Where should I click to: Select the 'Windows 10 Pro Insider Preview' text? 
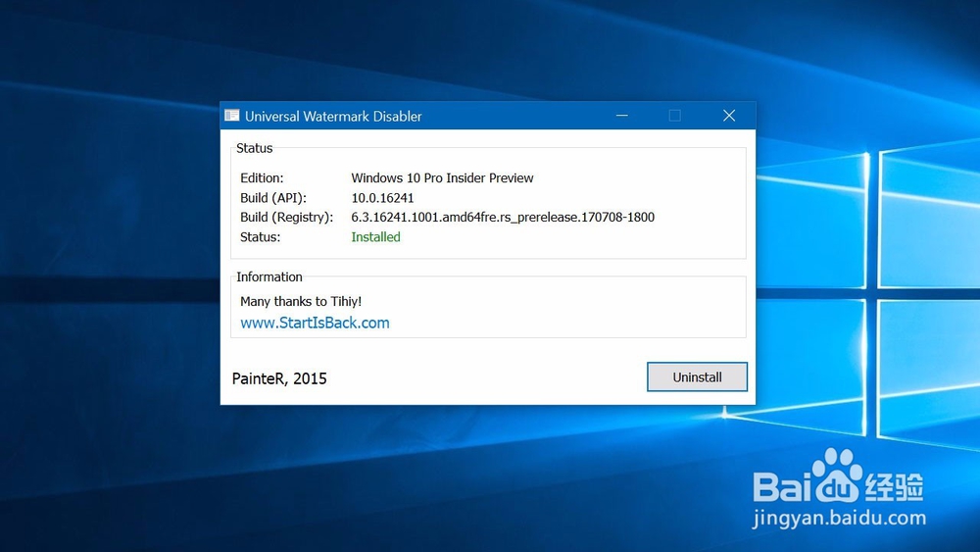[x=442, y=178]
